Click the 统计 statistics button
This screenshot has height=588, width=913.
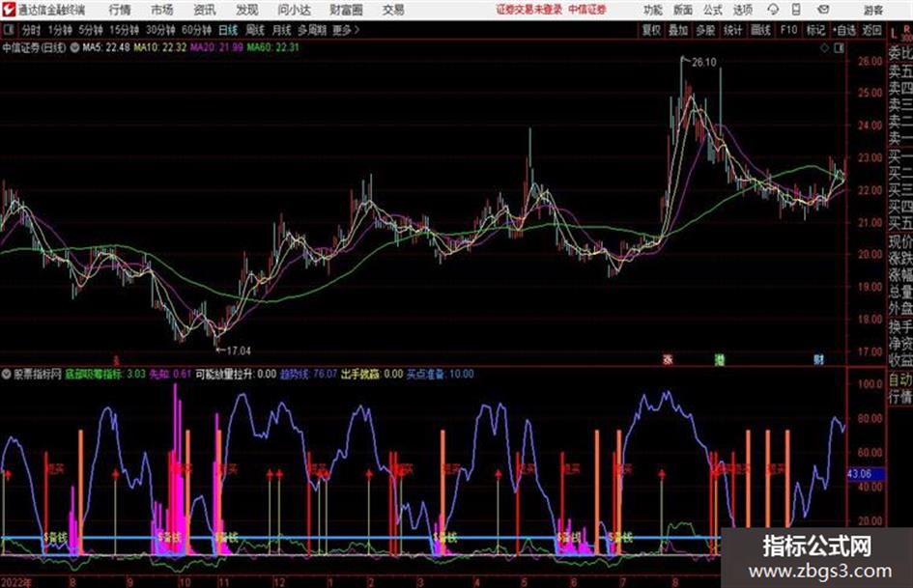point(733,30)
